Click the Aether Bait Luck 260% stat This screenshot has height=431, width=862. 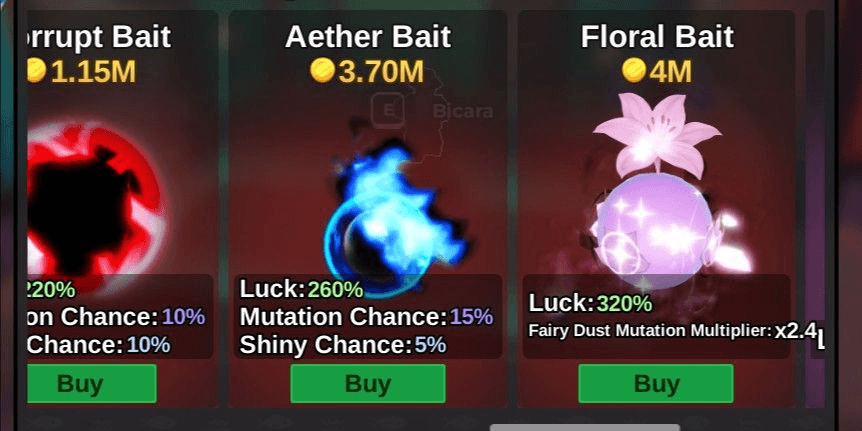pyautogui.click(x=301, y=289)
